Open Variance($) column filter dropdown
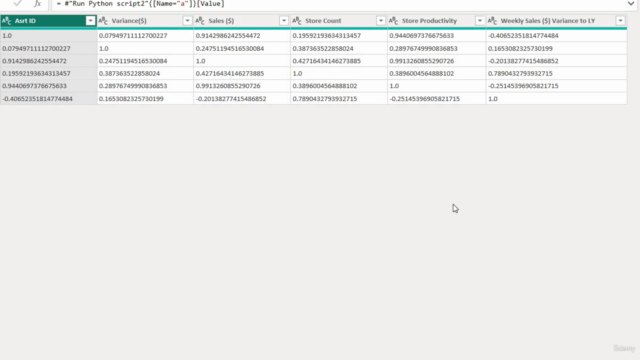This screenshot has width=640, height=360. coord(187,21)
